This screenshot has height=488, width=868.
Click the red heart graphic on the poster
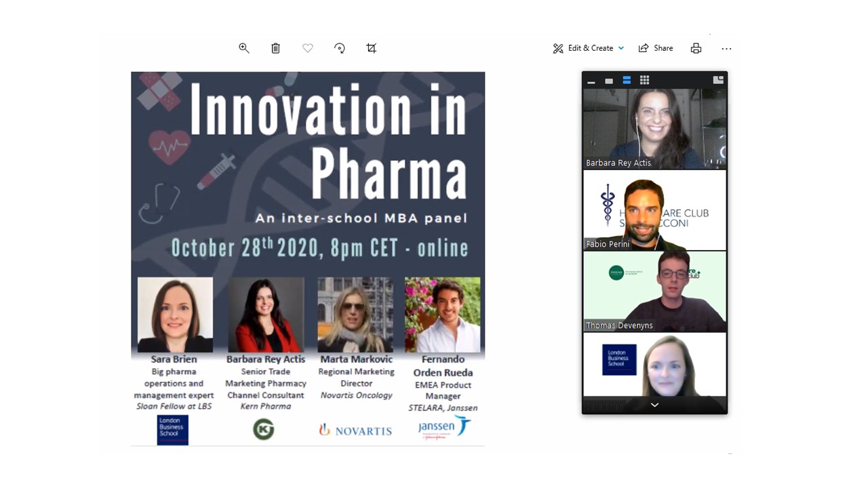click(170, 147)
